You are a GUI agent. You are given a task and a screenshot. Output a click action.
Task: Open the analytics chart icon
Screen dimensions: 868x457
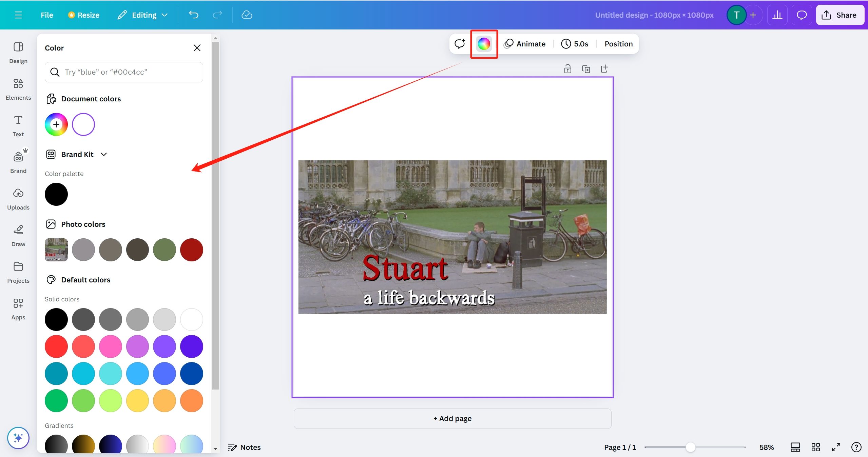coord(777,15)
